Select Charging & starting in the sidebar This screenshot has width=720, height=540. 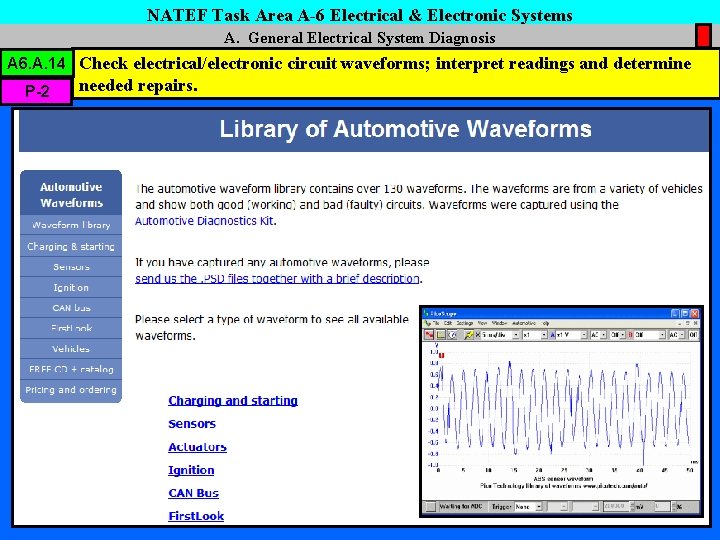coord(71,246)
